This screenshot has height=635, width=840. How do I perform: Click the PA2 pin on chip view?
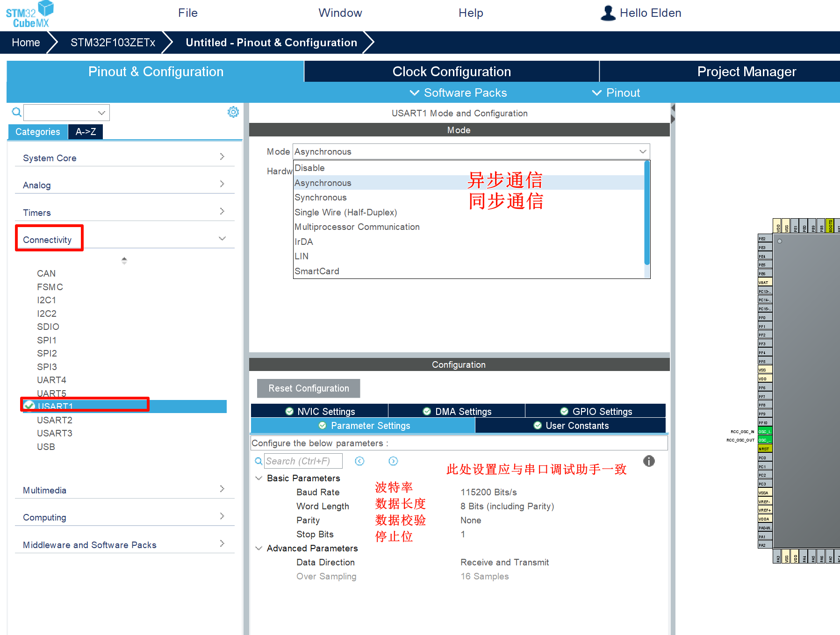pyautogui.click(x=765, y=545)
